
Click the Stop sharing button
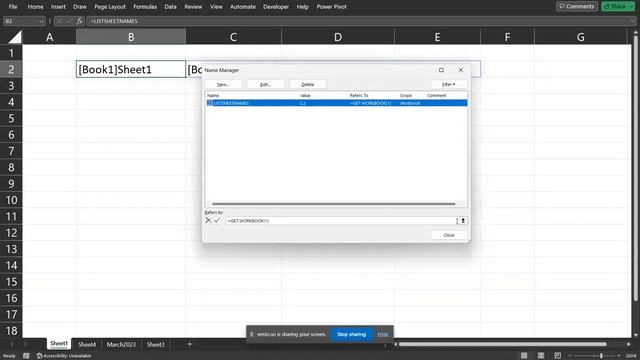click(x=351, y=334)
